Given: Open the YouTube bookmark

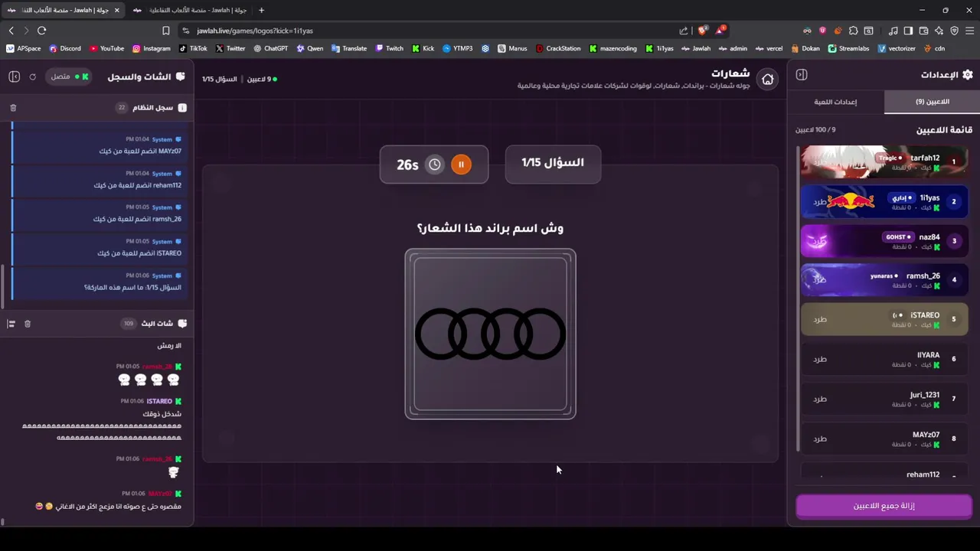Looking at the screenshot, I should coord(106,48).
